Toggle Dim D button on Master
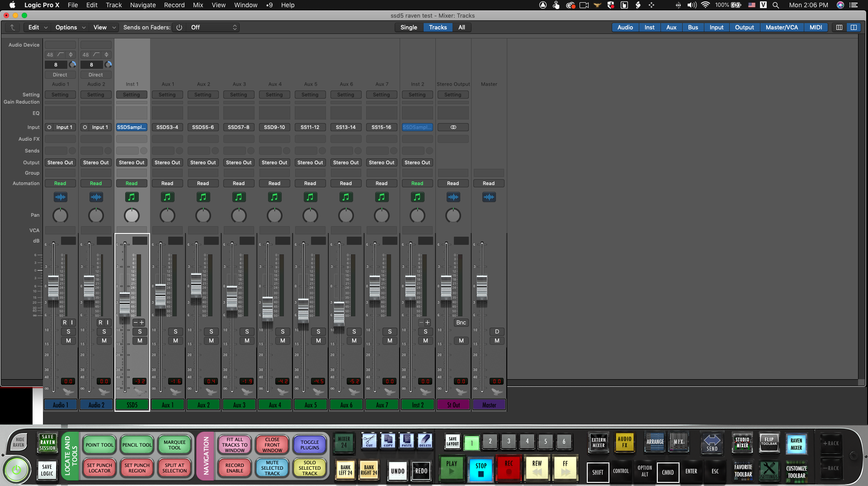This screenshot has width=868, height=486. tap(497, 332)
